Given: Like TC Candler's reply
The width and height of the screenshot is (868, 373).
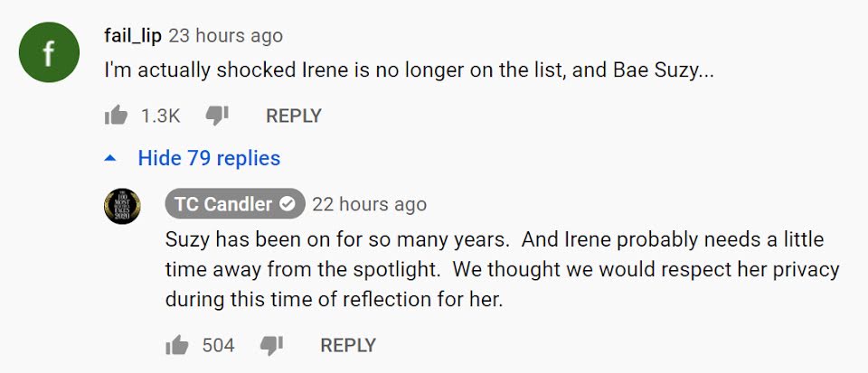Looking at the screenshot, I should point(176,345).
